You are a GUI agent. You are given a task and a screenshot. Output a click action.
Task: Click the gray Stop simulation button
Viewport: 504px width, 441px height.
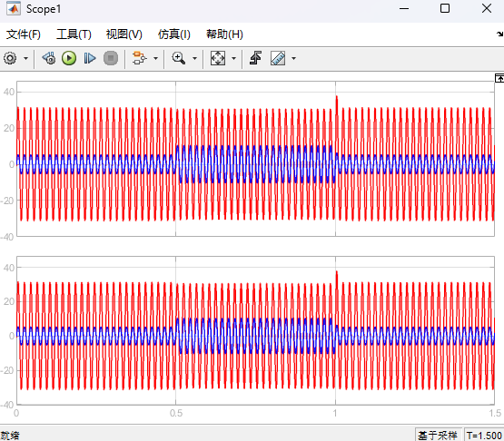111,58
